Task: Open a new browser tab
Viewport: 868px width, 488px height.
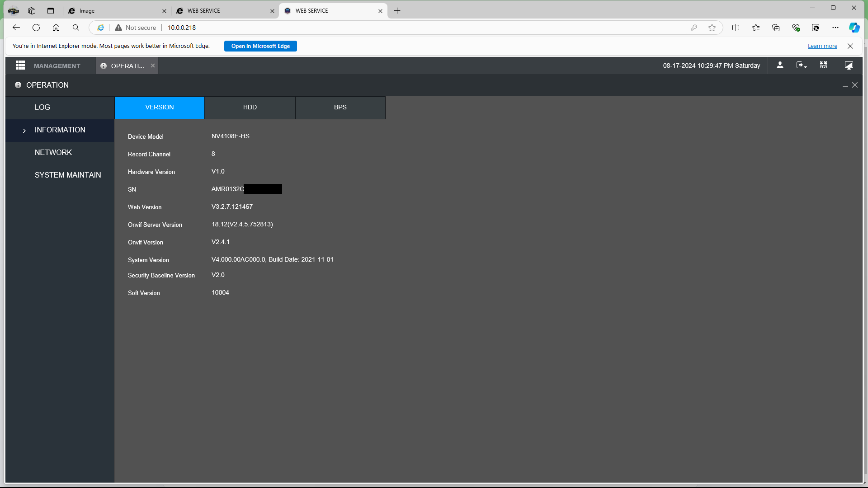Action: click(397, 11)
